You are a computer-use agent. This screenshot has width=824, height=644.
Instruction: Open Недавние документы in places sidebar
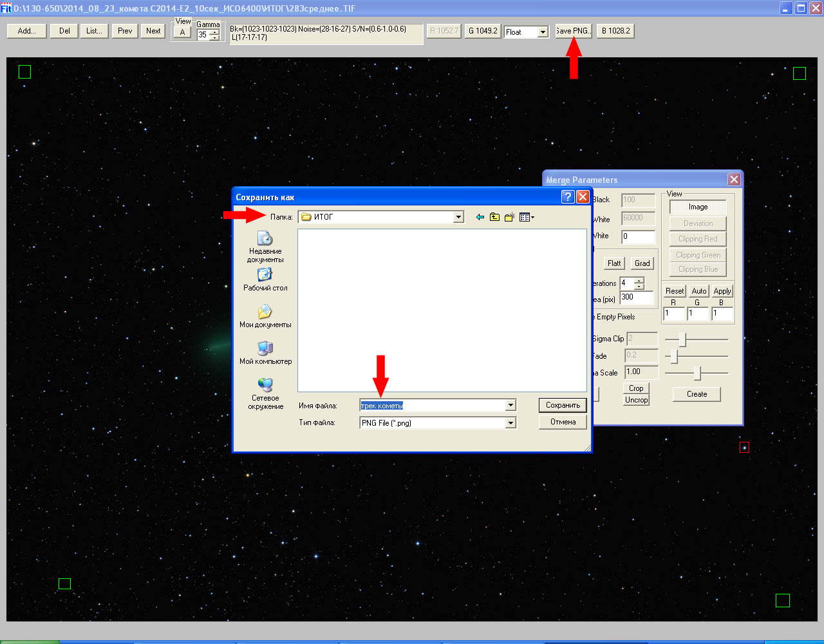coord(265,247)
